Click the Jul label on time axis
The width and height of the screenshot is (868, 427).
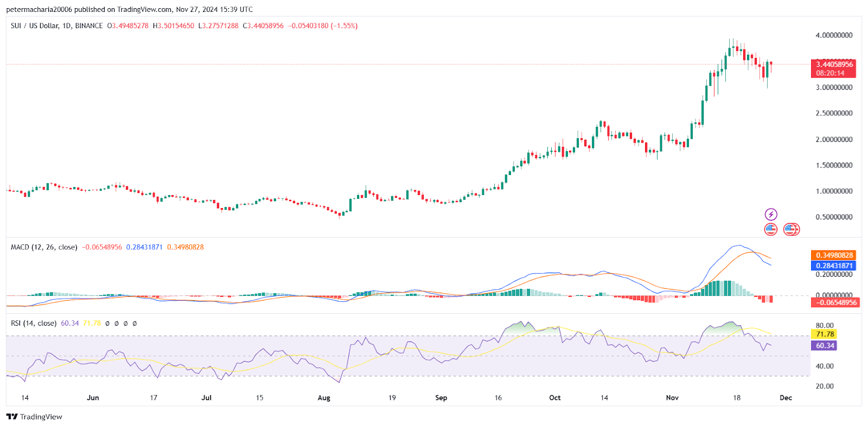[206, 398]
